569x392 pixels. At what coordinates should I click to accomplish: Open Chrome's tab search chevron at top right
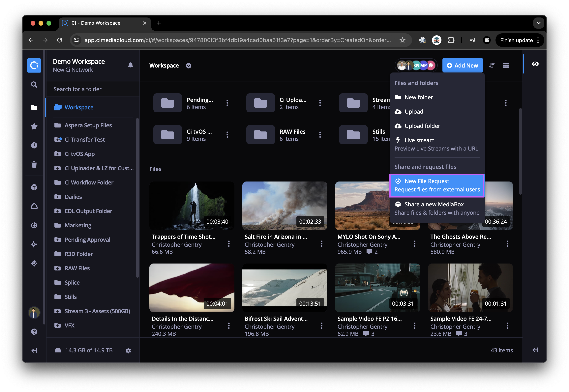(539, 23)
